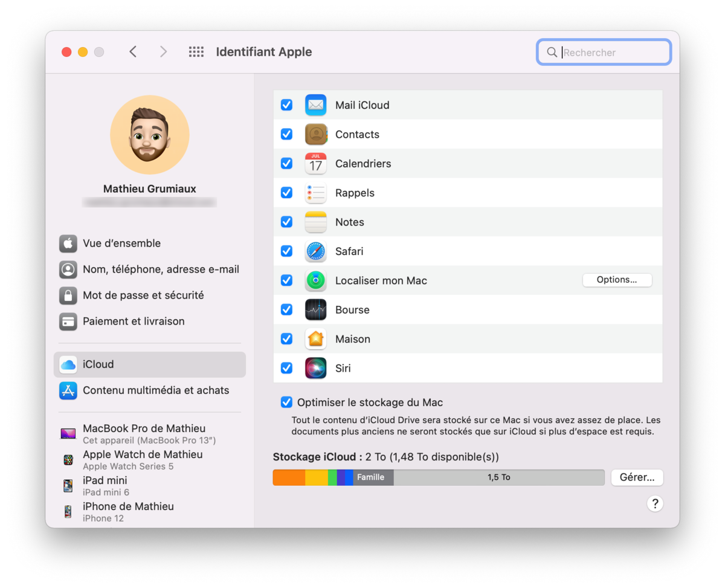Click the Apple Watch device icon
725x588 pixels.
coord(68,460)
